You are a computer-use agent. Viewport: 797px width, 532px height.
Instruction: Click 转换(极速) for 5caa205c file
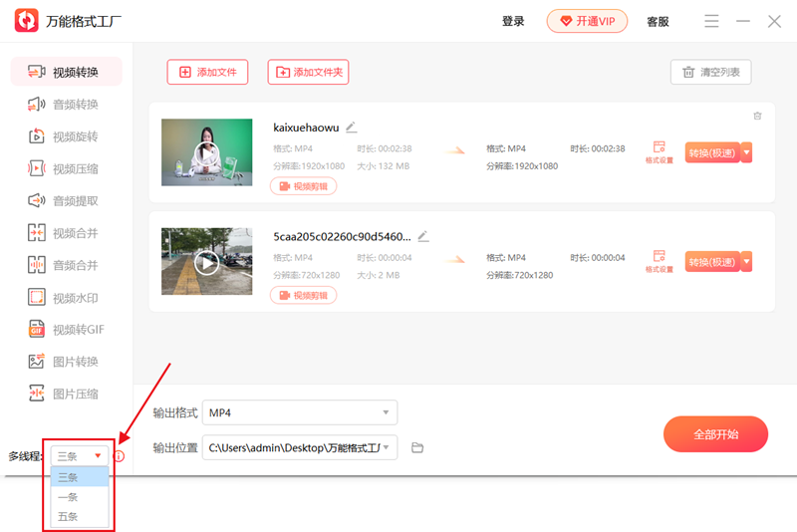(x=712, y=262)
